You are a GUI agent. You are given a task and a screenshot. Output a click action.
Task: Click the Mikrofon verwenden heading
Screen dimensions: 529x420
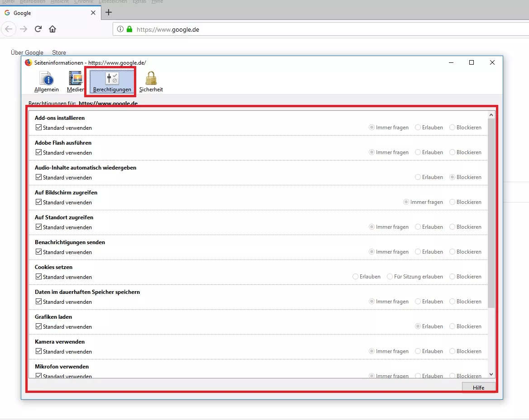pyautogui.click(x=62, y=366)
